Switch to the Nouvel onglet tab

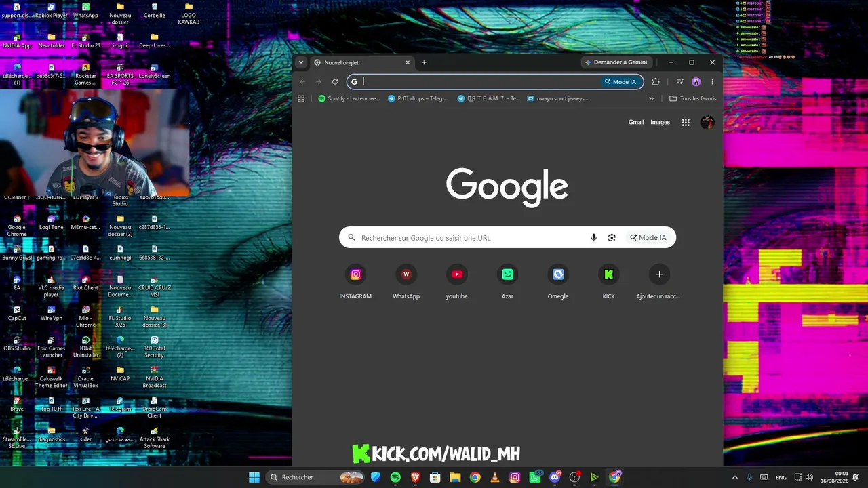click(x=363, y=62)
